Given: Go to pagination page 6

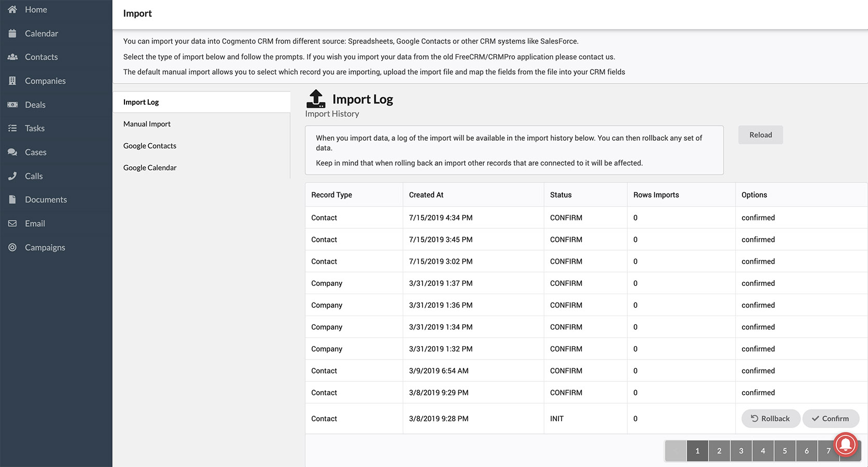Looking at the screenshot, I should pyautogui.click(x=806, y=451).
